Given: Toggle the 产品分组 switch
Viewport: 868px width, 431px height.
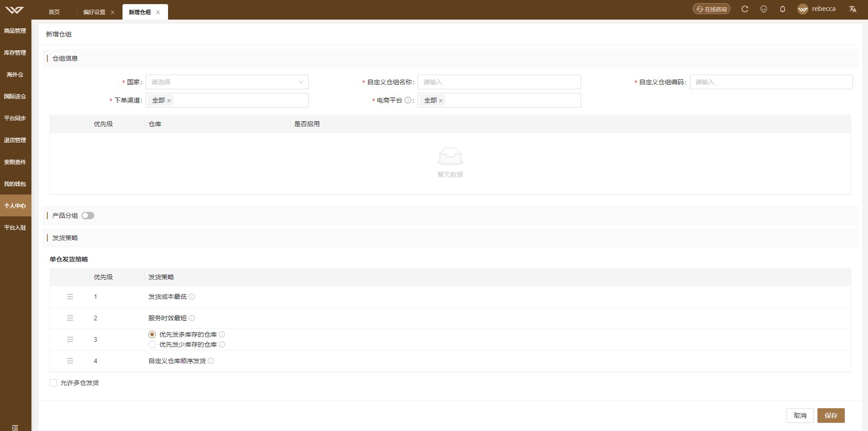Looking at the screenshot, I should click(x=88, y=215).
